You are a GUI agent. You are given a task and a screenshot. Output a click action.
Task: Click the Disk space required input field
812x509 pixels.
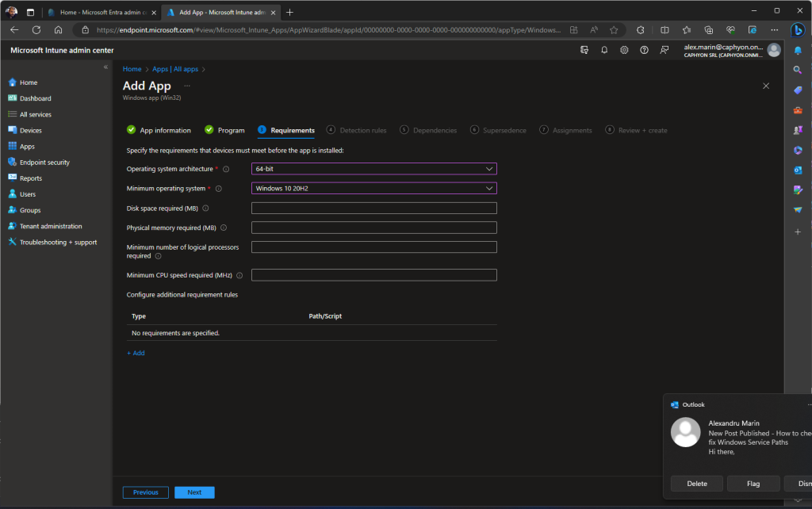[373, 208]
